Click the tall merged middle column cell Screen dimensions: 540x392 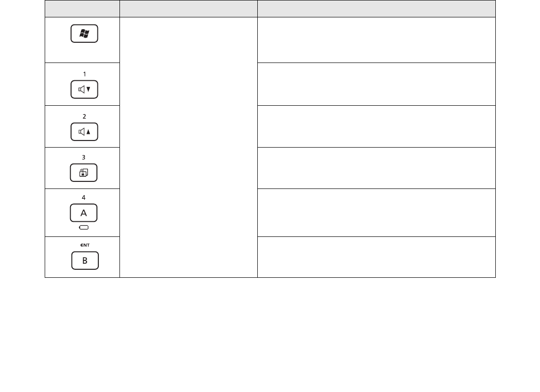189,147
